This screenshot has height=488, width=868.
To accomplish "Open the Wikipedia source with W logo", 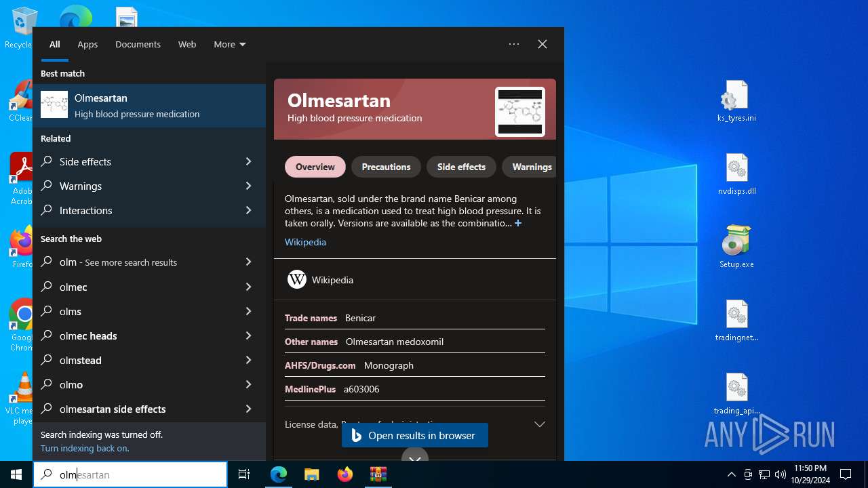I will pyautogui.click(x=320, y=279).
